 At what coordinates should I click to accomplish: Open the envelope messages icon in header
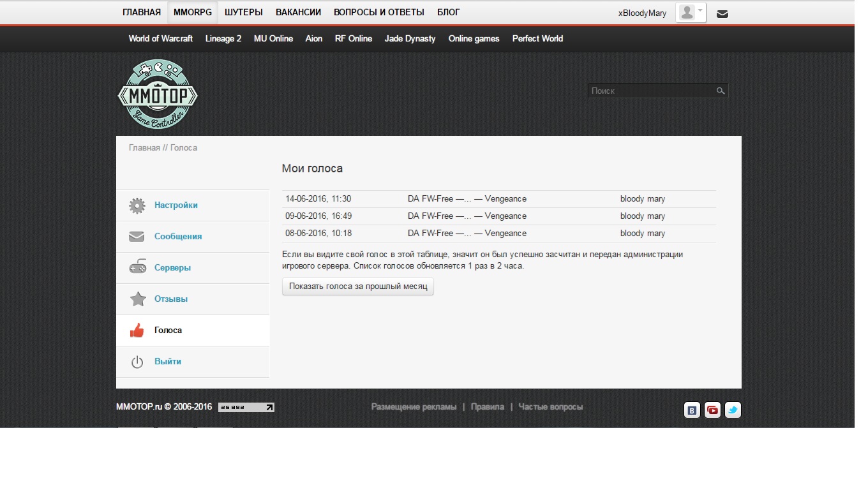722,13
